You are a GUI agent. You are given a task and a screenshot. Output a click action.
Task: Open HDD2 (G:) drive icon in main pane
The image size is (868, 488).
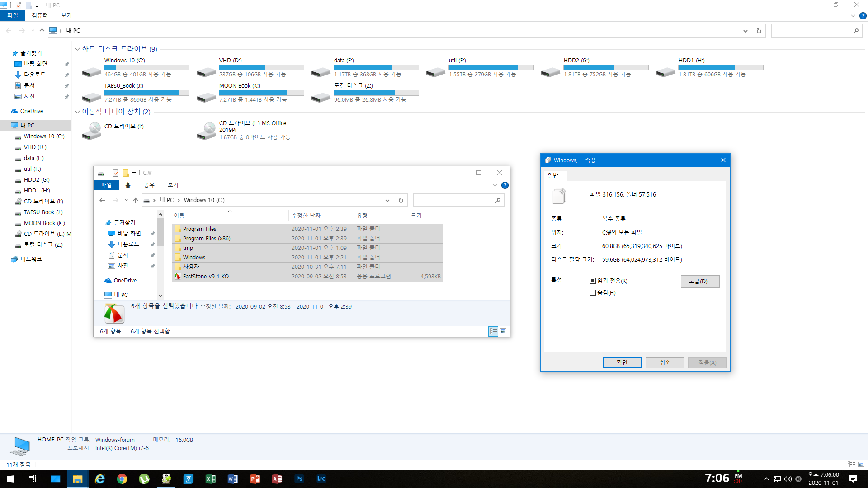(x=551, y=71)
